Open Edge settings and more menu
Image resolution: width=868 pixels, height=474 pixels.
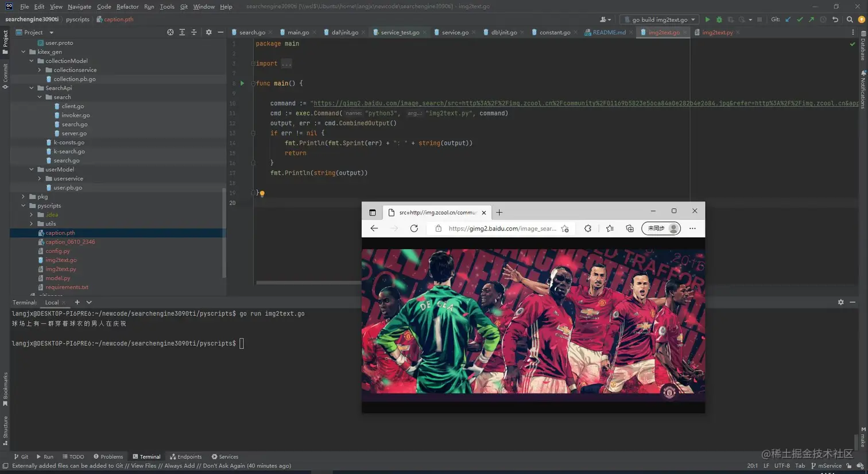click(692, 229)
